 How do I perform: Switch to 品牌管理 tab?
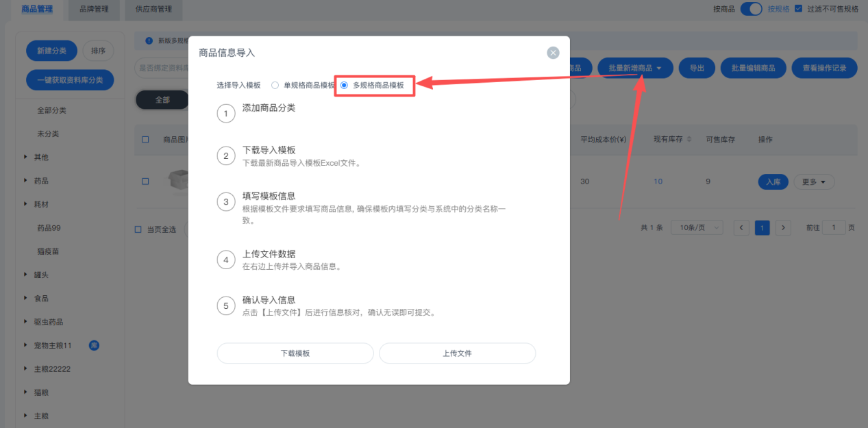click(94, 9)
